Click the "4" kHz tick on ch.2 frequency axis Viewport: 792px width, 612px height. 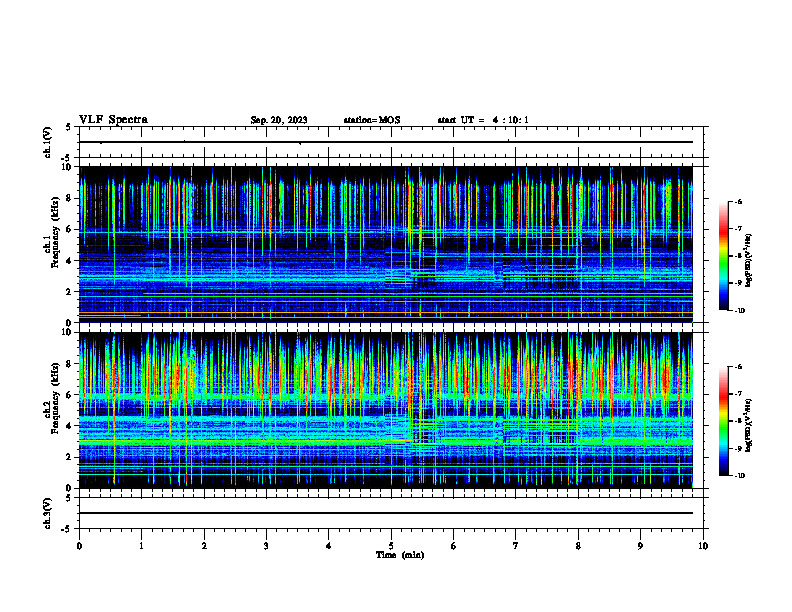tap(70, 426)
